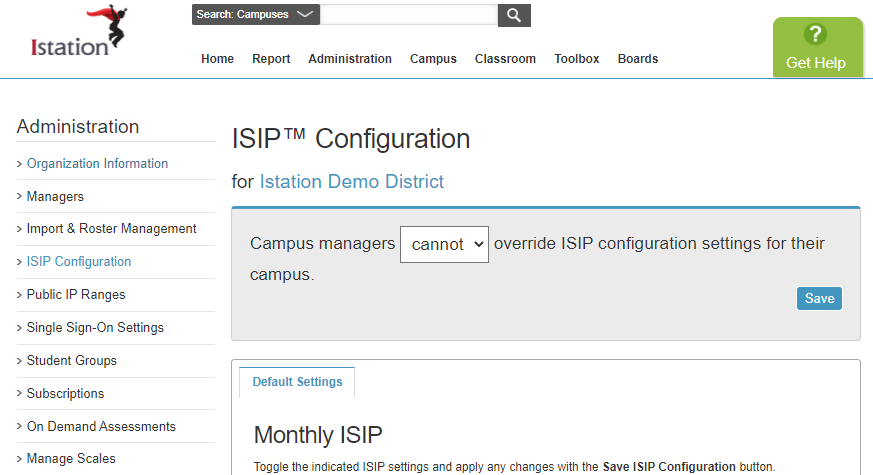This screenshot has height=475, width=873.
Task: Open the Get Help panel
Action: coord(817,47)
